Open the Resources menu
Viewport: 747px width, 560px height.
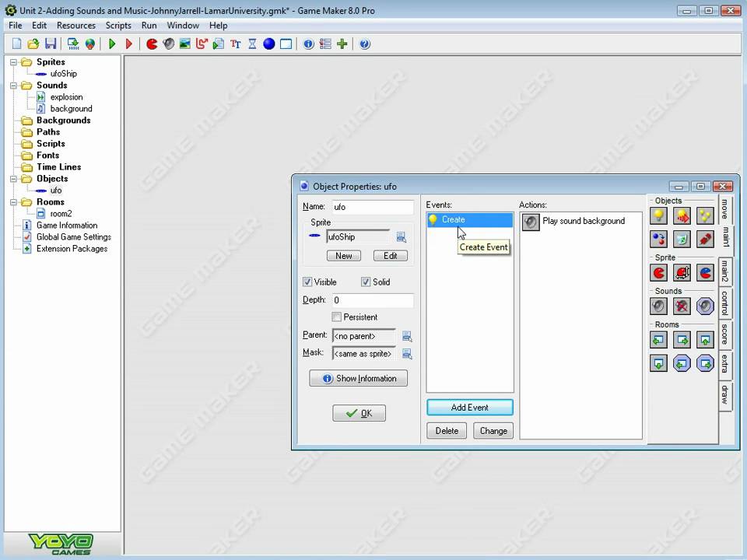[76, 26]
